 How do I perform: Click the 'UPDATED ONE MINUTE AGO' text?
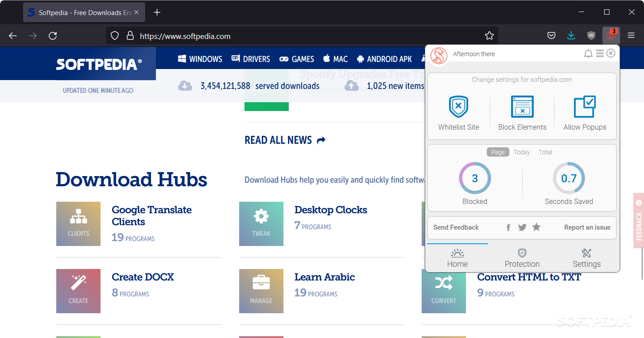coord(98,90)
